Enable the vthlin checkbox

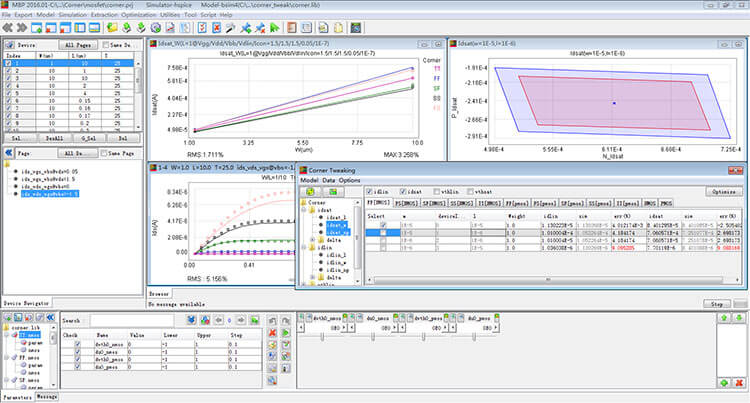tap(437, 191)
